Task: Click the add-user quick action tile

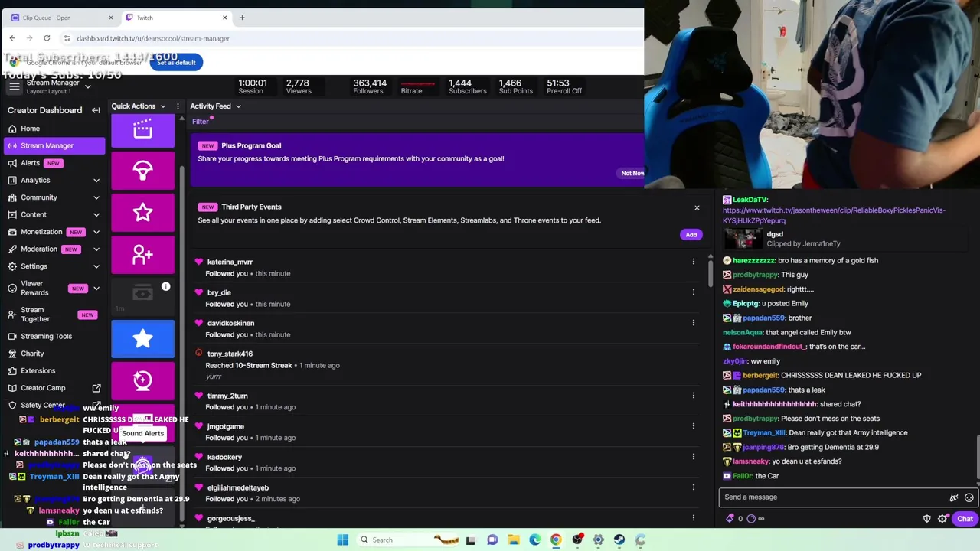Action: (x=142, y=255)
